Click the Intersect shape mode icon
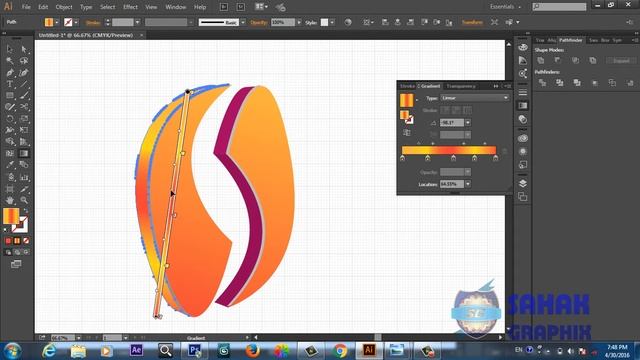Screen dimensions: 640x360 point(576,60)
